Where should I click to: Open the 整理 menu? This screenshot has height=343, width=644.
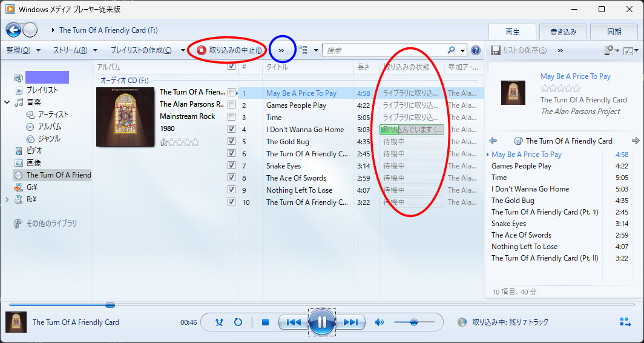(x=24, y=50)
